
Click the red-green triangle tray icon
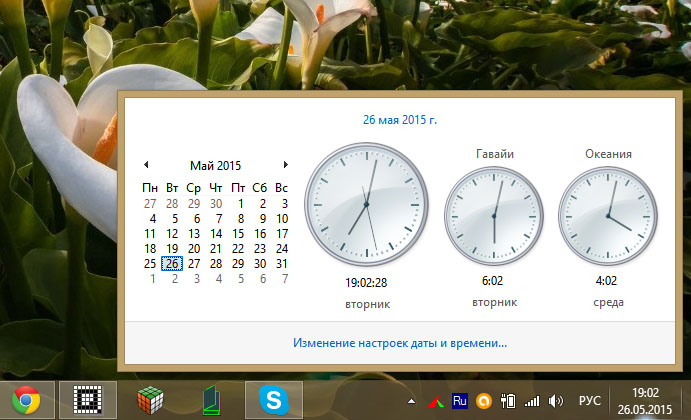436,401
